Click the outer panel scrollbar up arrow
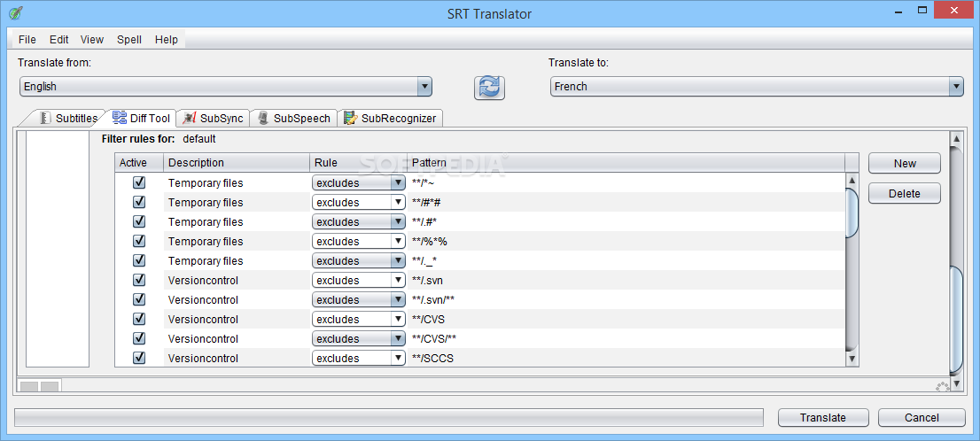980x441 pixels. [955, 138]
